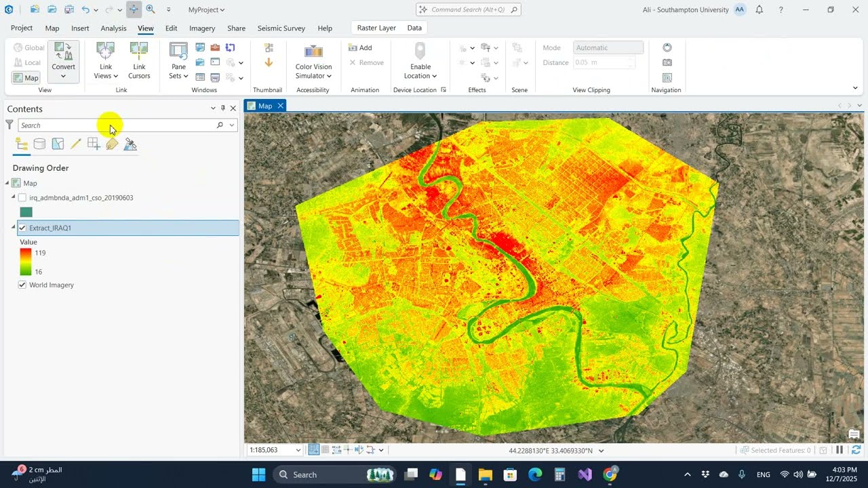Screen dimensions: 868x488
Task: Click the Open Project folder icon
Action: coord(52,9)
